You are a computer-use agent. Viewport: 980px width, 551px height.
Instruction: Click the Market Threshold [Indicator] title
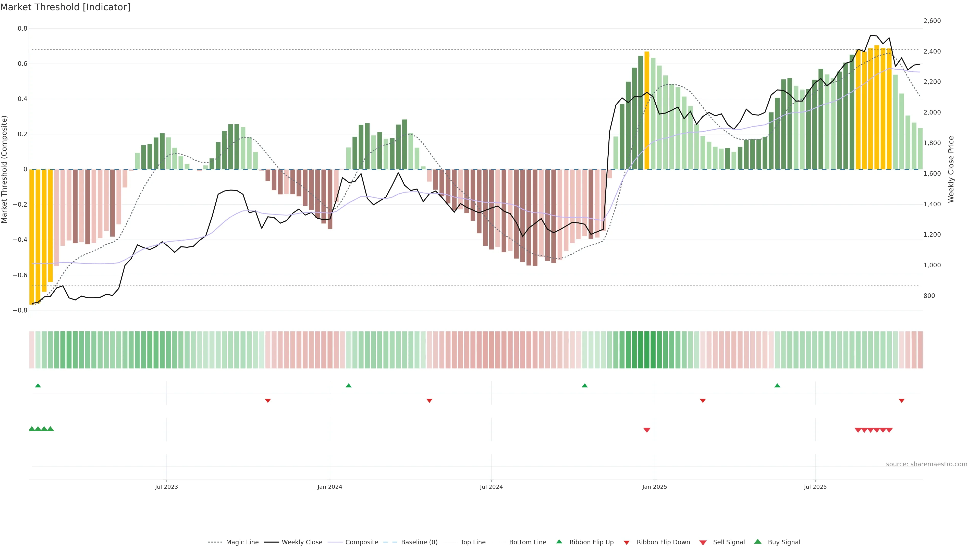65,7
